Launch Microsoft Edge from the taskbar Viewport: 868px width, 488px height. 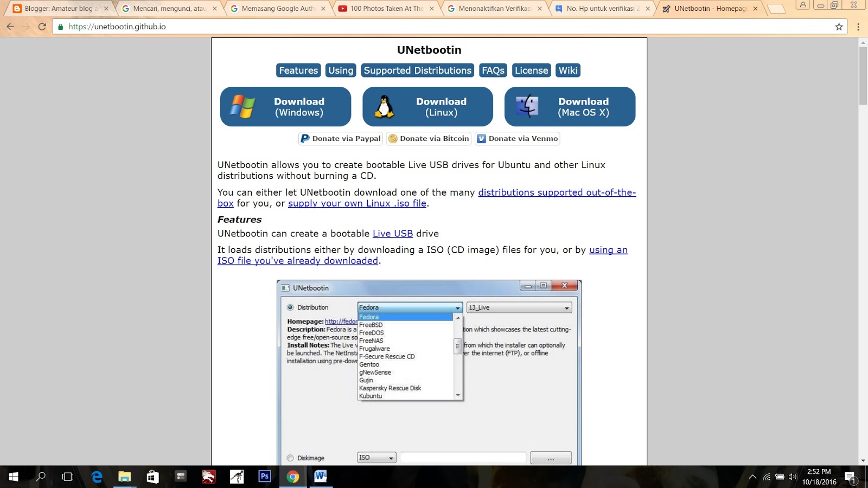click(97, 477)
